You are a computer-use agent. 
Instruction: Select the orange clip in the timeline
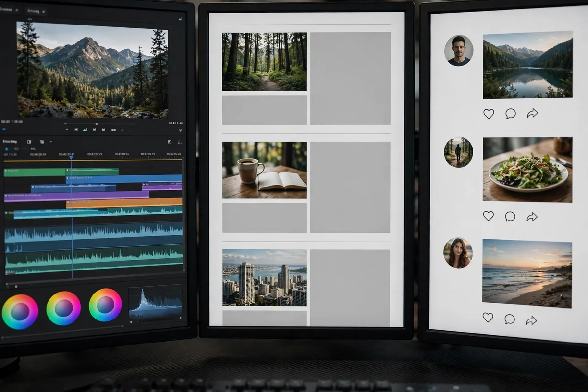tap(124, 203)
